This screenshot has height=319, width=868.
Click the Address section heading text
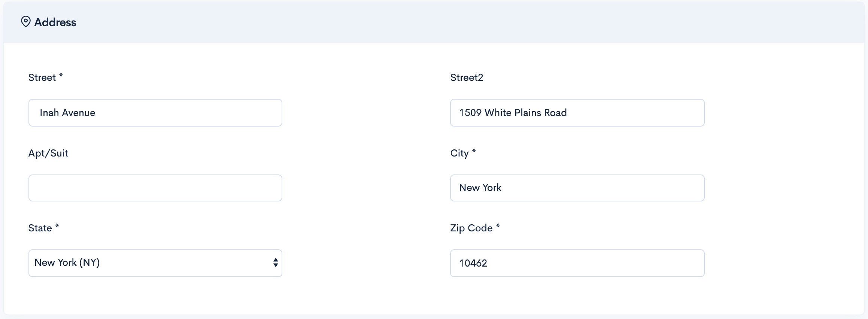(55, 22)
